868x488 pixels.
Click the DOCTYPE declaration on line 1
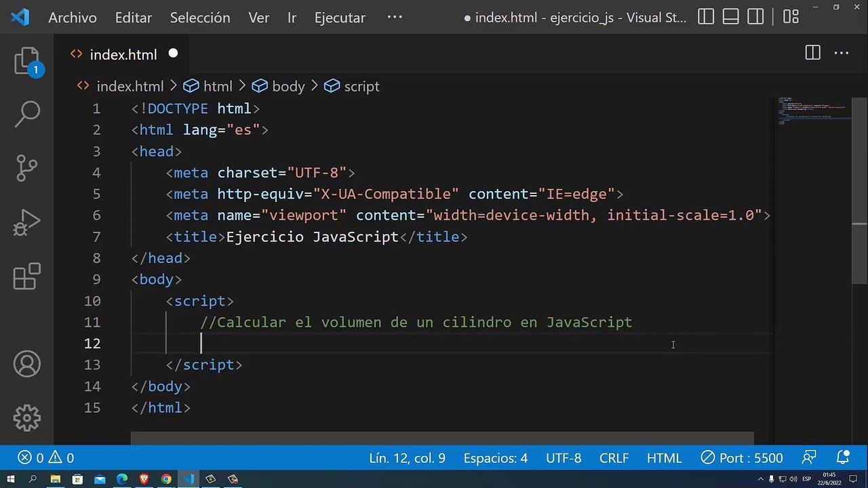click(x=195, y=108)
